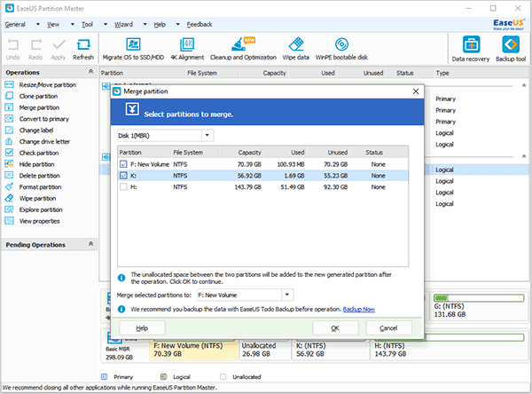Create a WinPE bootable disk
Screen dimensions: 532x394
coord(341,49)
